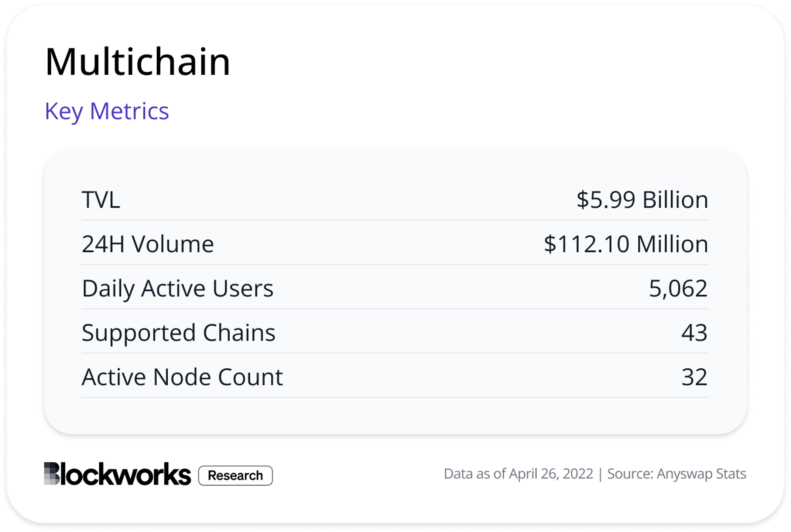This screenshot has height=532, width=791.
Task: Click the 43 chains value
Action: (x=694, y=333)
